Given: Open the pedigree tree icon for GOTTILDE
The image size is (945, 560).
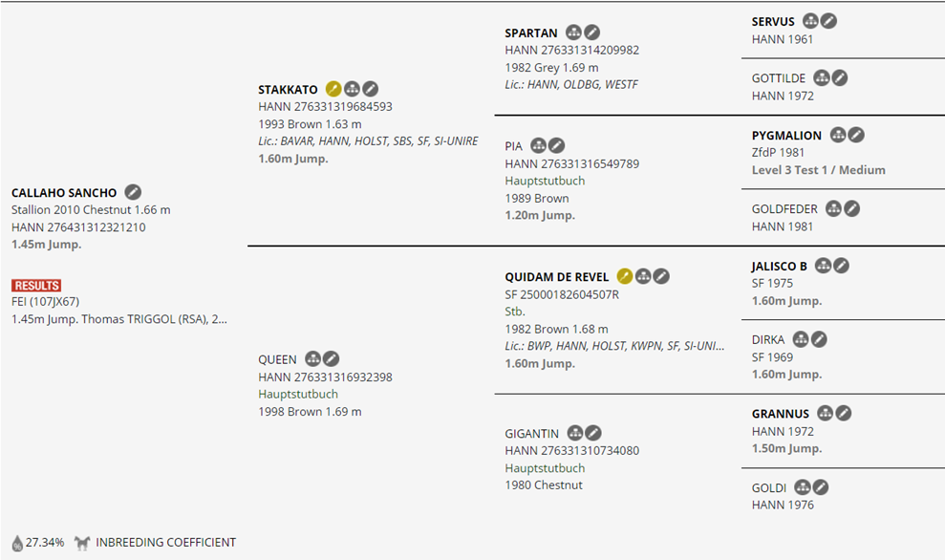Looking at the screenshot, I should (x=822, y=77).
